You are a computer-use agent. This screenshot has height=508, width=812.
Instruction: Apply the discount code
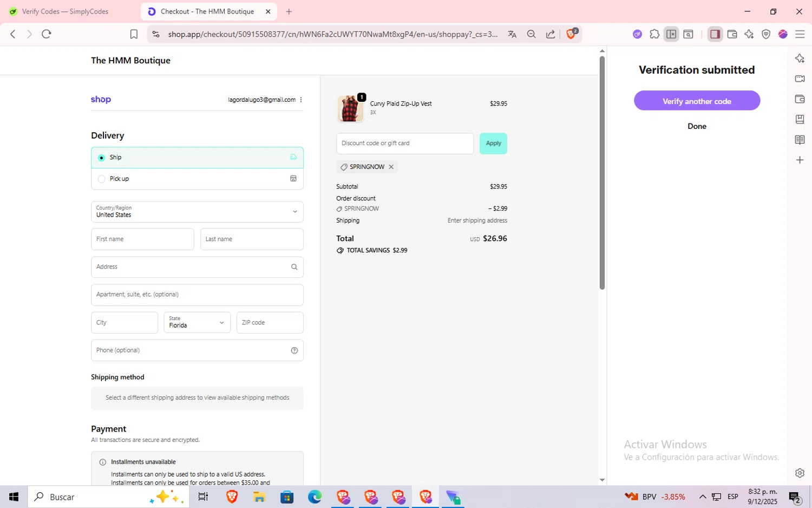pos(493,144)
